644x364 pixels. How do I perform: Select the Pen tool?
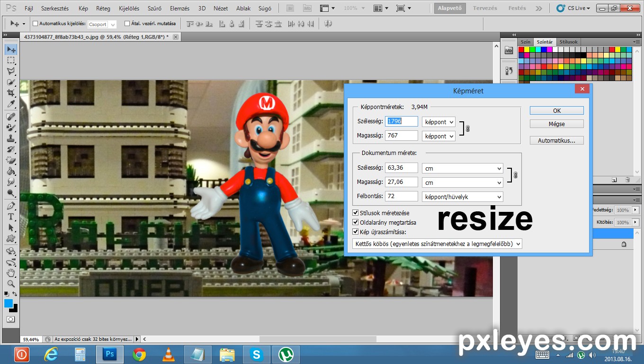[11, 206]
